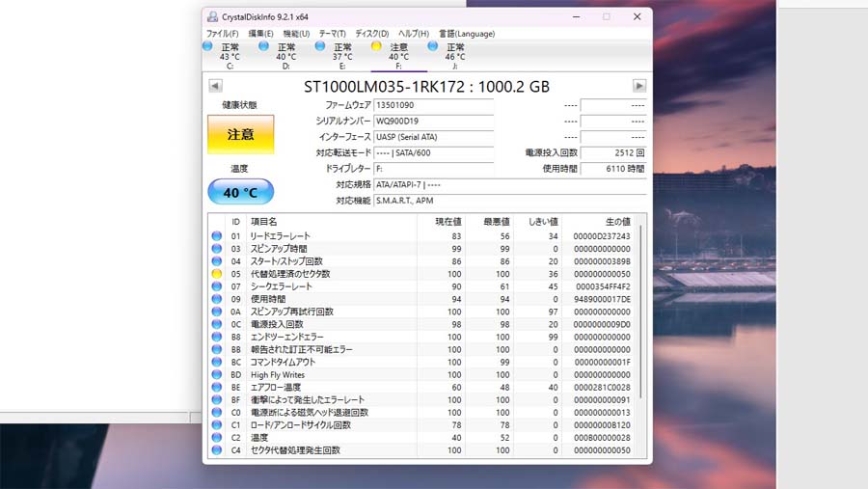Click the status icon for row 0C 電源投入回数
868x489 pixels.
(216, 324)
